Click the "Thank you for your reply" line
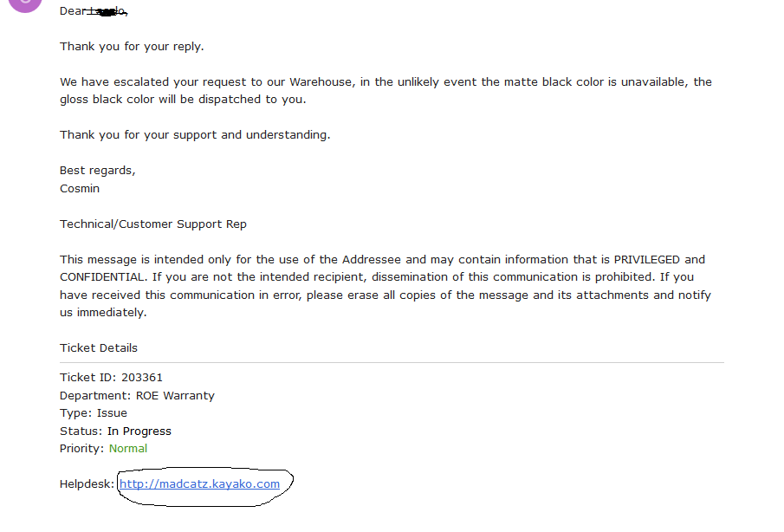Image resolution: width=784 pixels, height=532 pixels. tap(132, 47)
